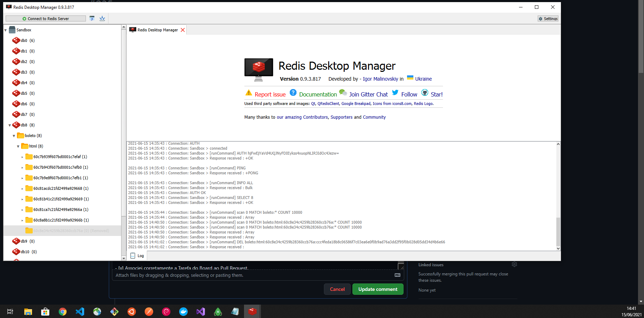Select the 60c81ca7c21fd2499a92966a key folder

62,210
